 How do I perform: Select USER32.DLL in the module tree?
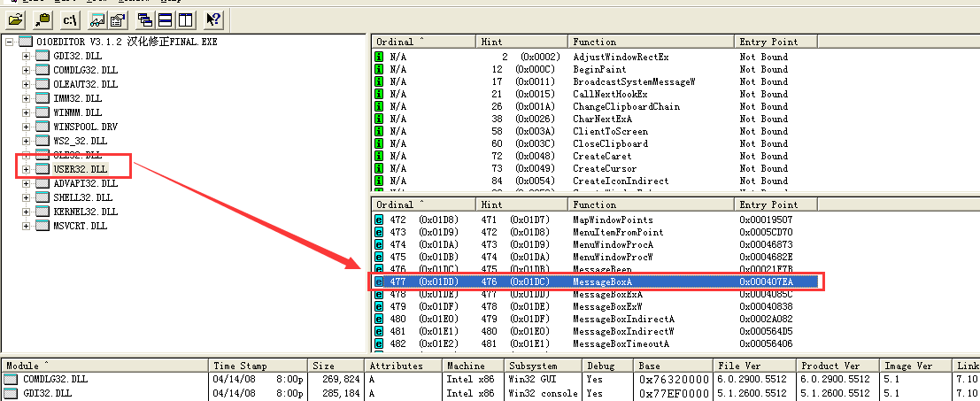click(x=81, y=169)
